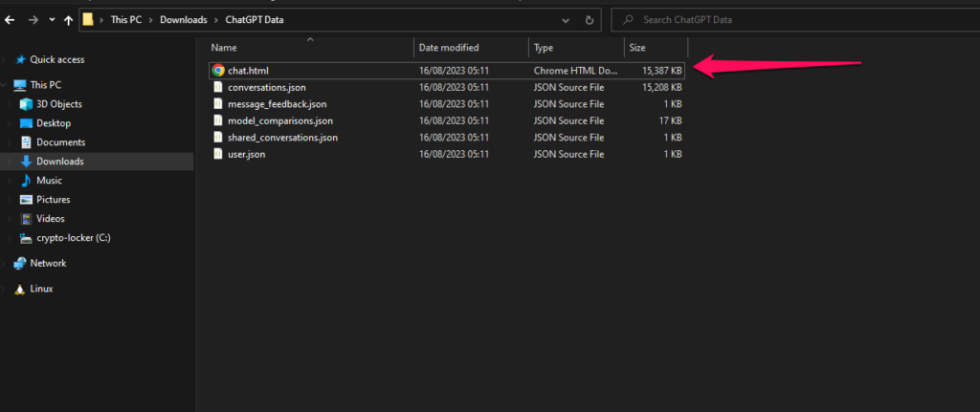Select Downloads in the address breadcrumb
The image size is (980, 412).
point(183,20)
